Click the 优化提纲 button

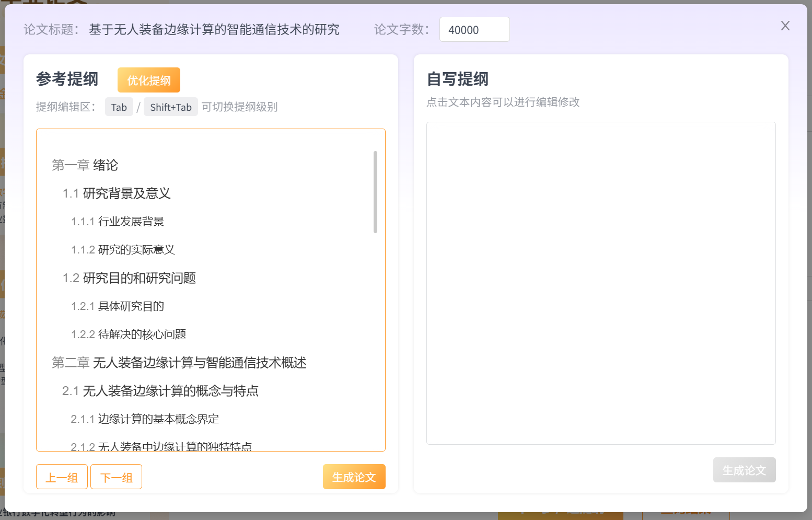pos(148,79)
